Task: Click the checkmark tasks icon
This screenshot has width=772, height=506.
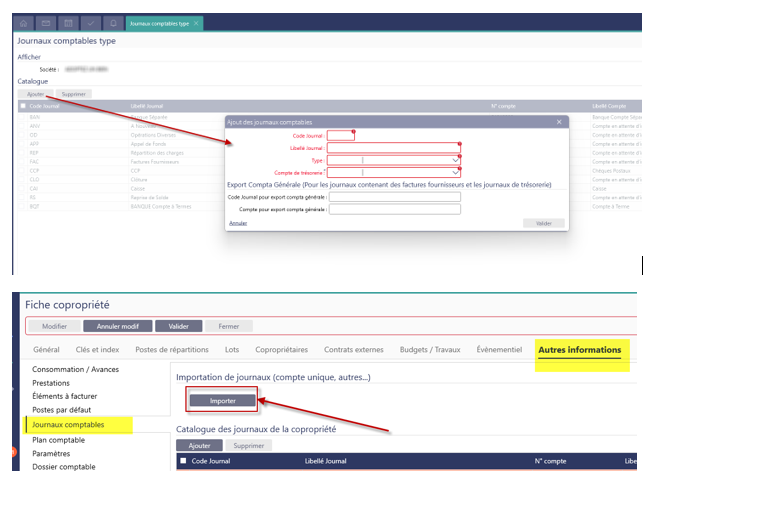Action: click(90, 23)
